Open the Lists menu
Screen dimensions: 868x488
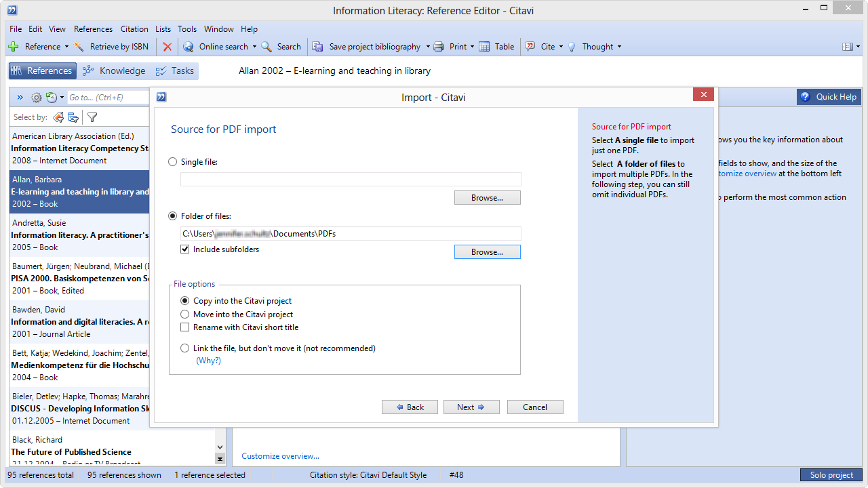pyautogui.click(x=163, y=29)
